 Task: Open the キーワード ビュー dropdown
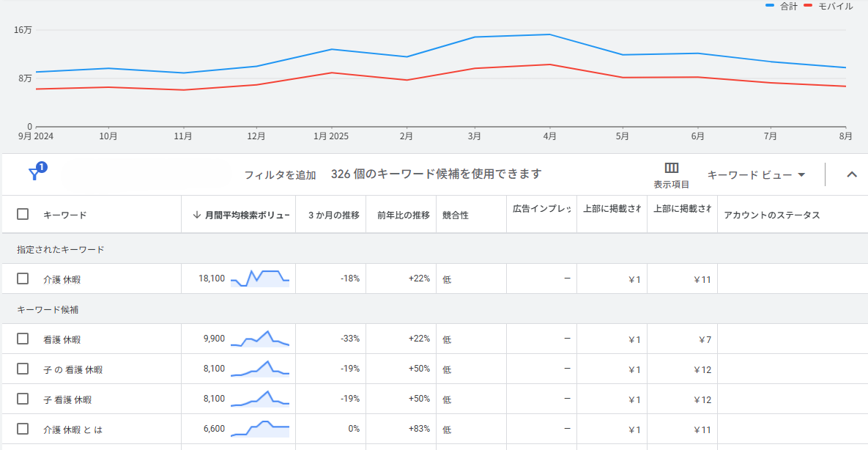click(x=754, y=174)
